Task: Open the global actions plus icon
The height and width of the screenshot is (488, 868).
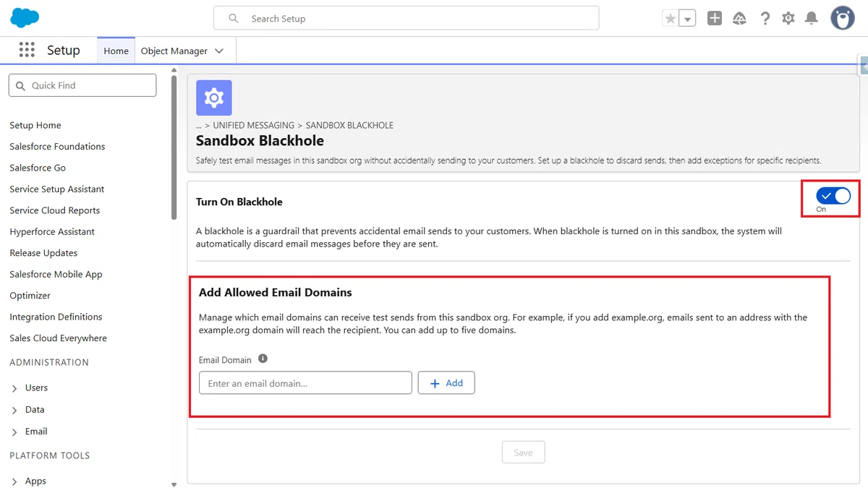Action: click(x=715, y=19)
